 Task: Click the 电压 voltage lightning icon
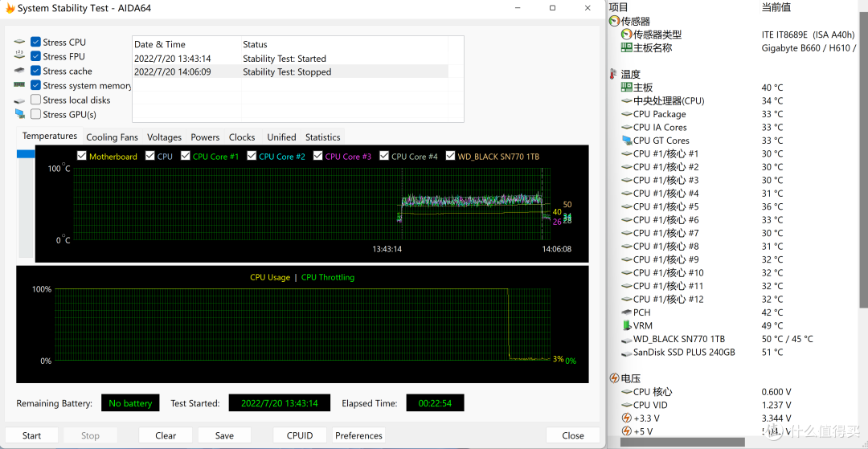tap(614, 379)
